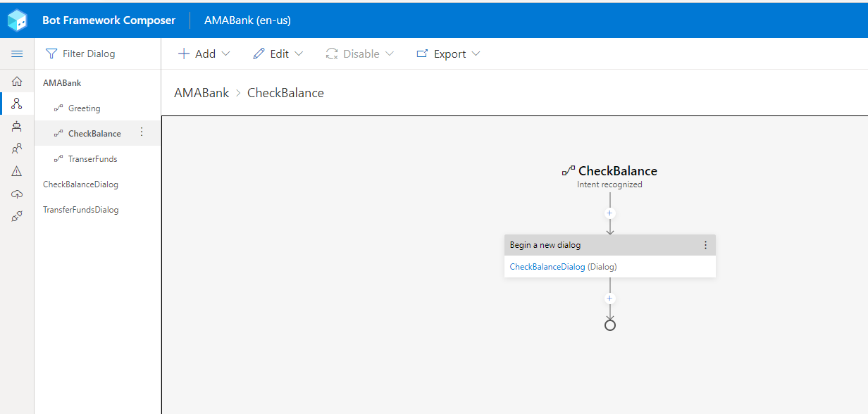Open the Design dialogs sidebar icon
Viewport: 868px width, 414px height.
(x=17, y=104)
